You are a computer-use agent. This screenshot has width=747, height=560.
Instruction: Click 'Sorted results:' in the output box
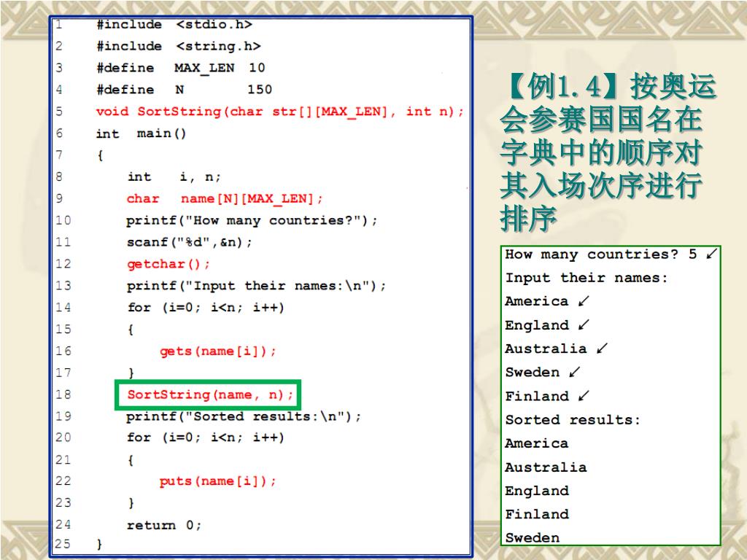click(573, 420)
